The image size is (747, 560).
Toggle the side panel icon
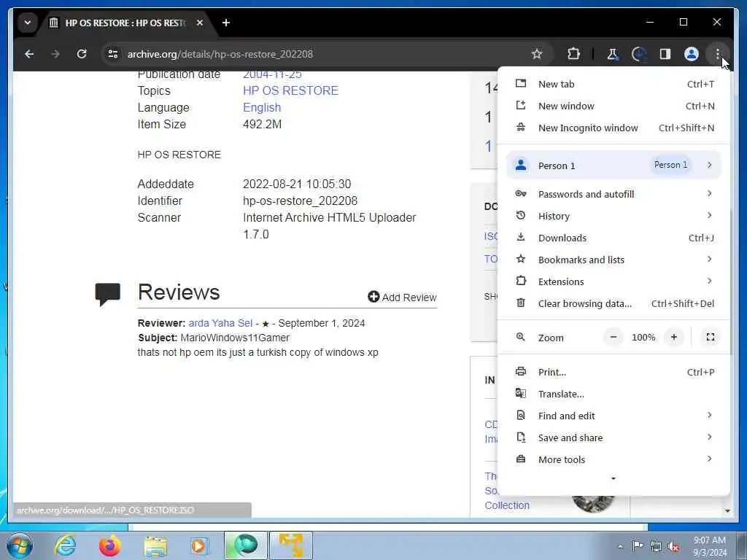coord(665,54)
